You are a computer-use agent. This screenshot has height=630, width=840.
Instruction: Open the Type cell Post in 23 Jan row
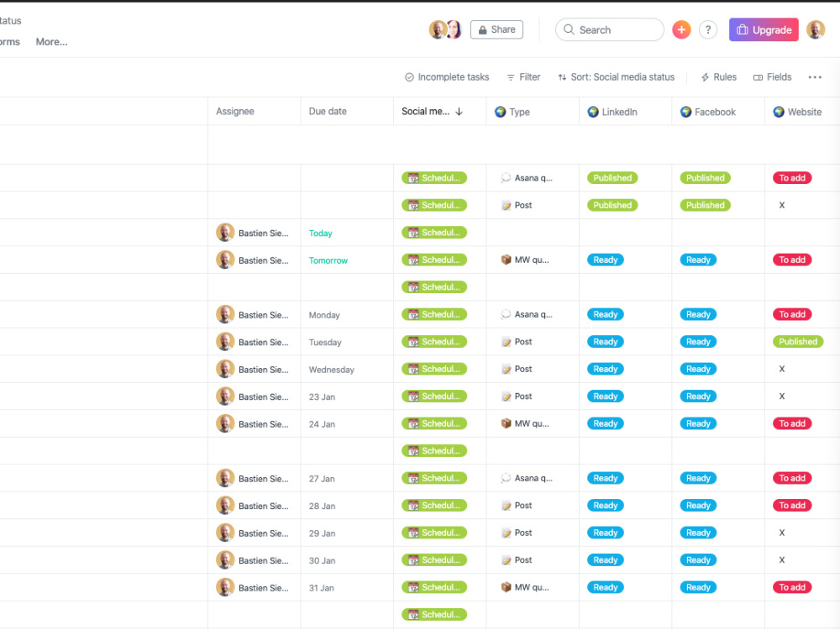(533, 396)
